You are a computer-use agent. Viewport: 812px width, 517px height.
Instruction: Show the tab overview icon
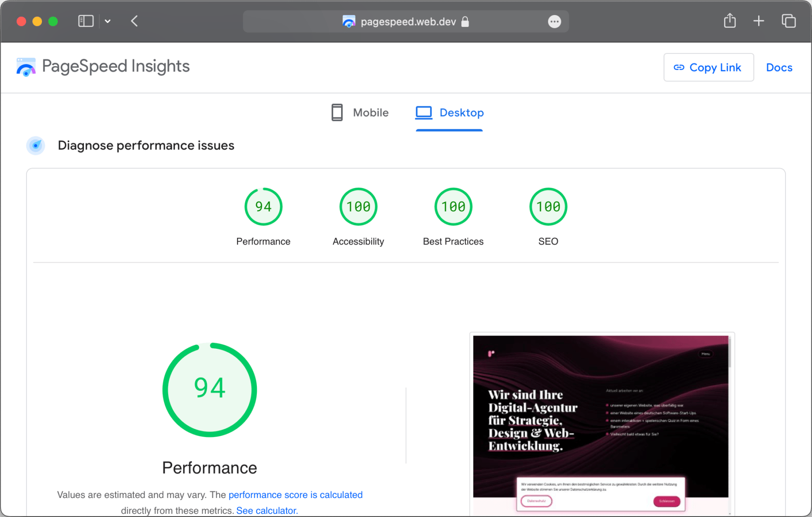point(788,21)
